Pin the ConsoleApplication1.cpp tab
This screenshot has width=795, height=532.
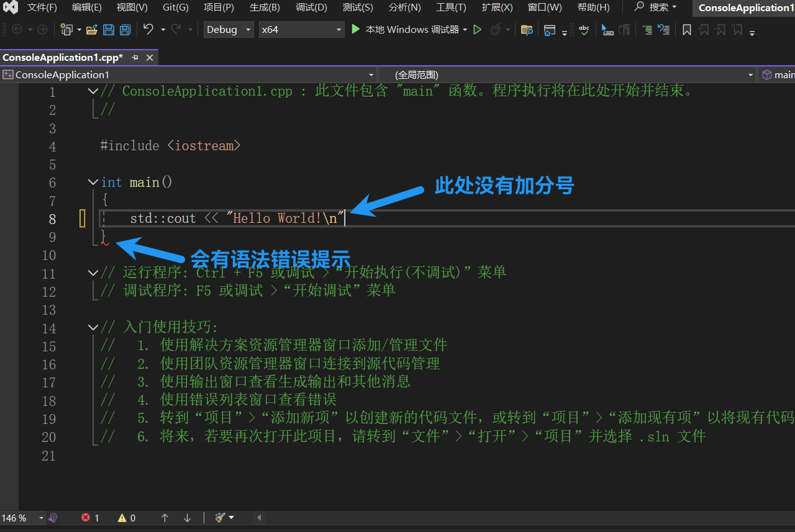(x=135, y=57)
